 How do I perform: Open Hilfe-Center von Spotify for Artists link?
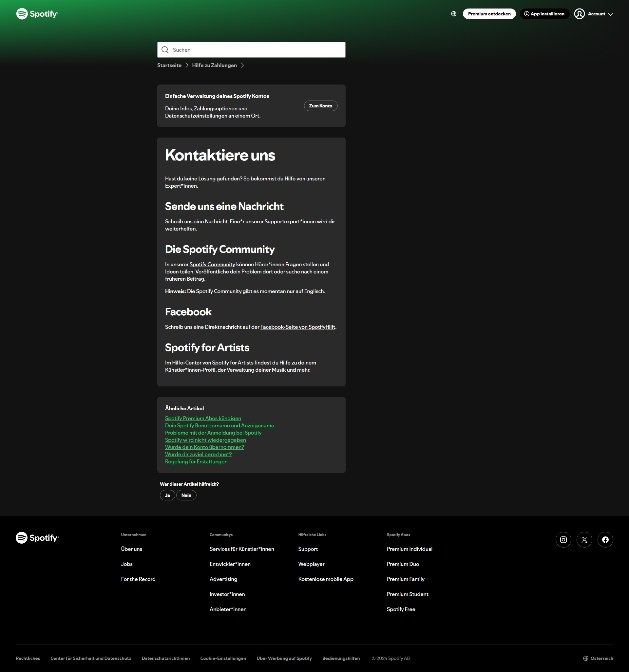coord(213,363)
